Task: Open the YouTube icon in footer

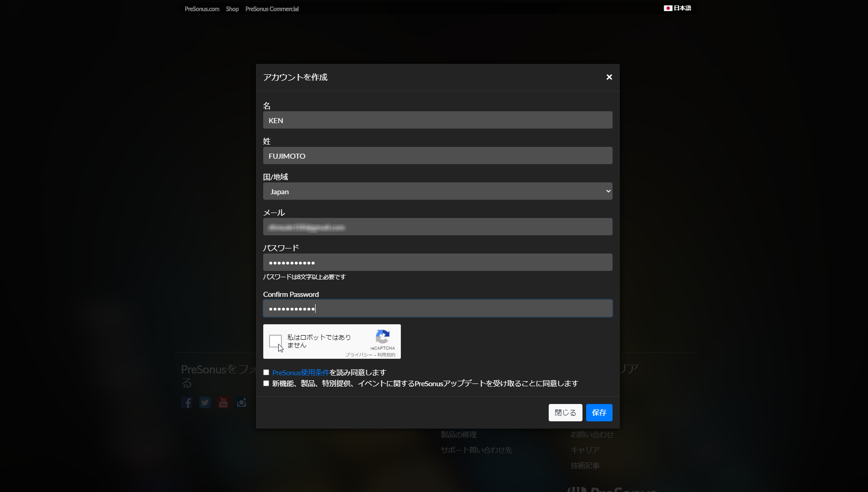Action: (x=223, y=402)
